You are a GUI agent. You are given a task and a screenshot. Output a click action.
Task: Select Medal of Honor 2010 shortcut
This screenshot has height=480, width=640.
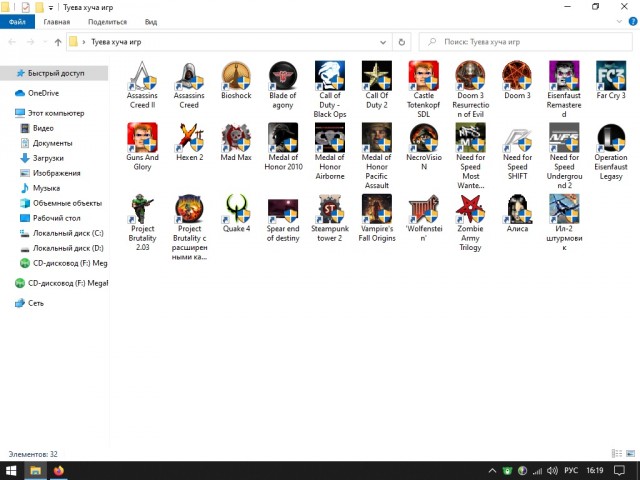coord(283,147)
